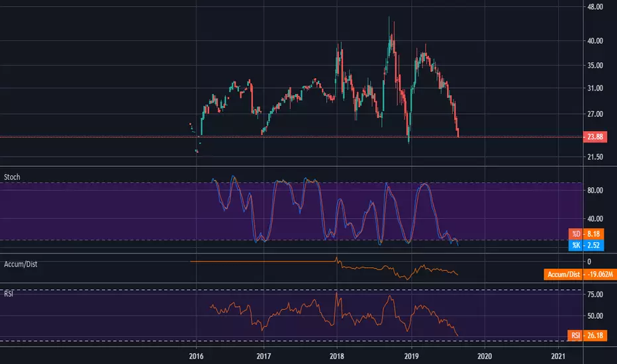Image resolution: width=617 pixels, height=364 pixels.
Task: Click the 80.00 Stoch scale label
Action: tap(595, 191)
